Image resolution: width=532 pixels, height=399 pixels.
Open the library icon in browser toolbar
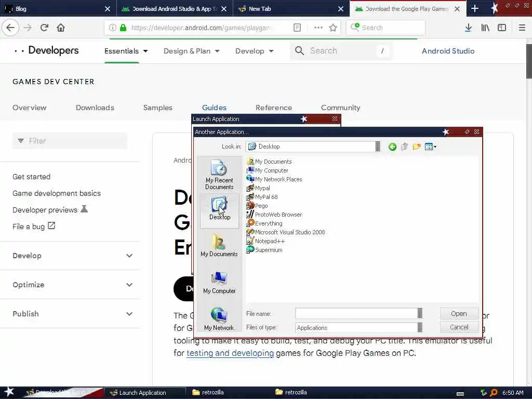(x=485, y=28)
